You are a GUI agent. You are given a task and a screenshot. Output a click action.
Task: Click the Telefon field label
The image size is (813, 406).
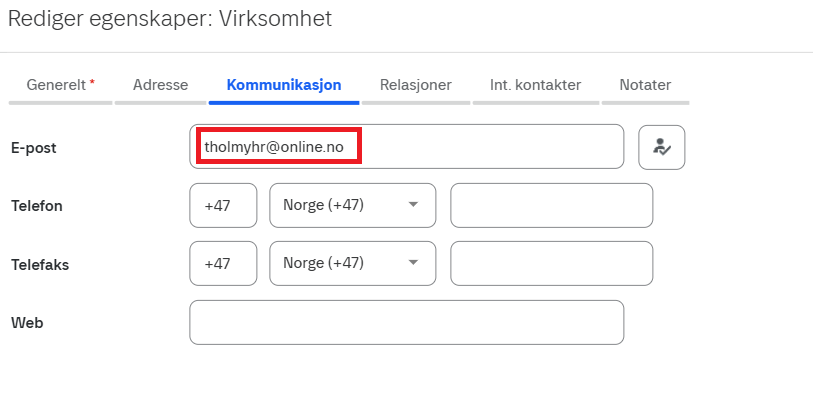(37, 206)
